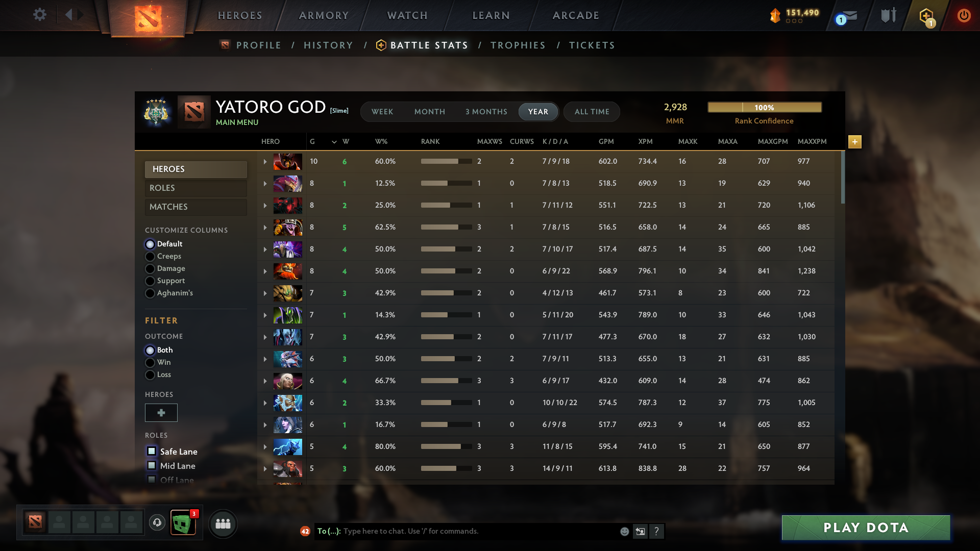Select the Win outcome radio button
This screenshot has height=551, width=980.
click(150, 362)
